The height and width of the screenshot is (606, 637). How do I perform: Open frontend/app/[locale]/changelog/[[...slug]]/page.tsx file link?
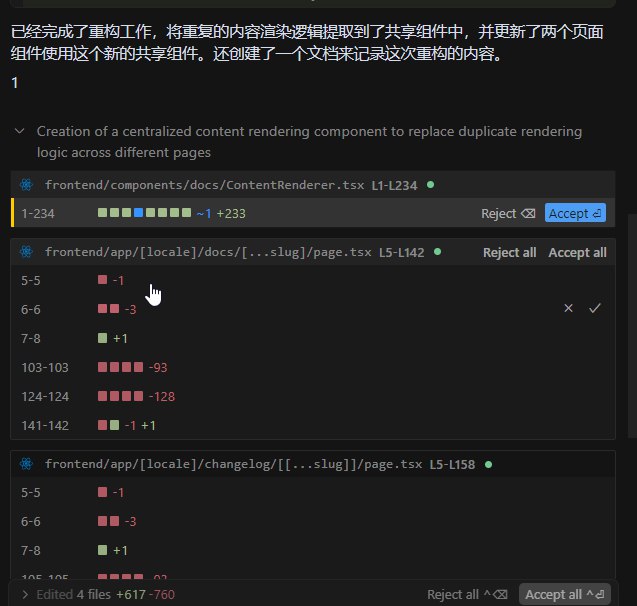[233, 464]
